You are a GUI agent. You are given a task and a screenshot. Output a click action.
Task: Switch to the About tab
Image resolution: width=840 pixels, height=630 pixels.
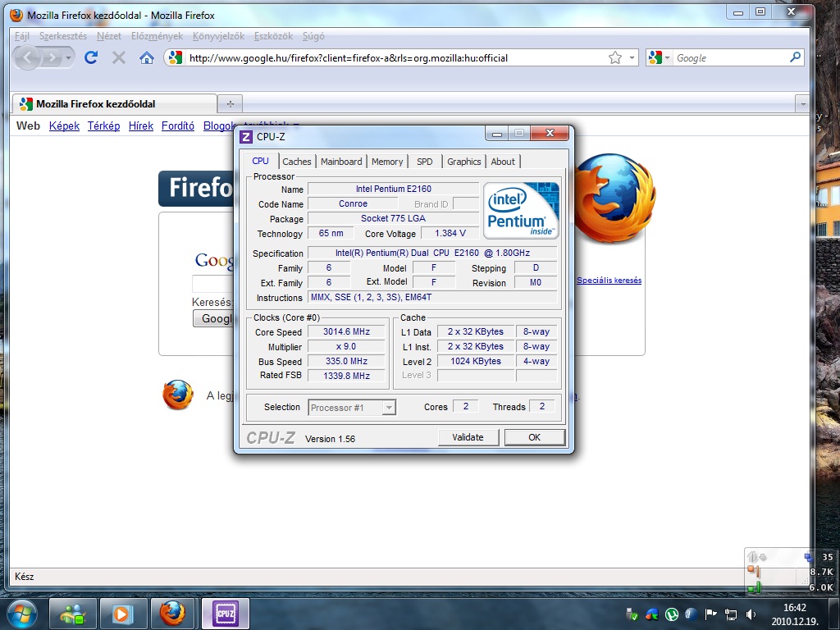[503, 162]
